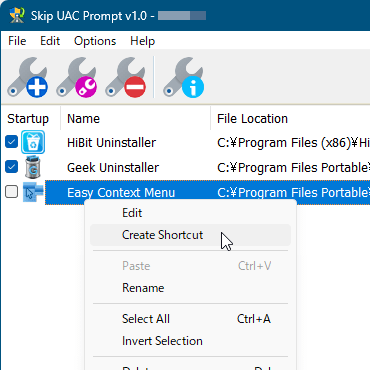Click the Paste context menu entry
This screenshot has height=370, width=370.
tap(190, 266)
